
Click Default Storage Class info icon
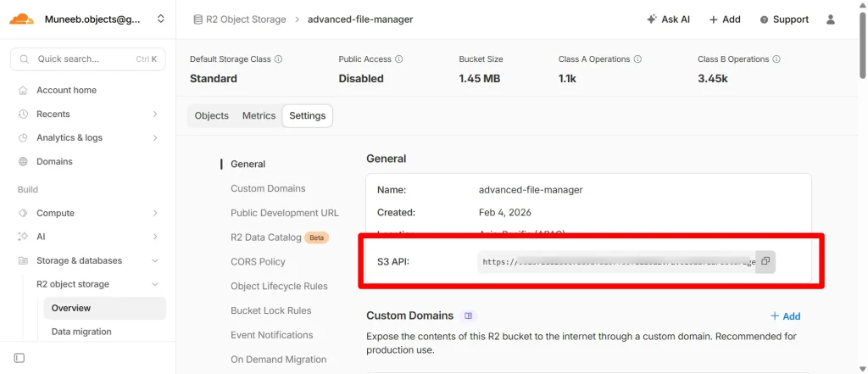pos(278,59)
